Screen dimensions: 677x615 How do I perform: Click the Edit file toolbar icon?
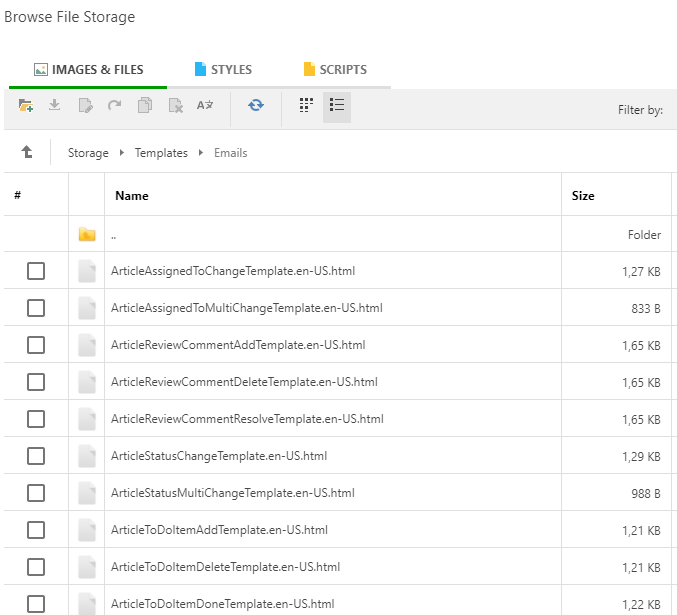click(x=85, y=105)
